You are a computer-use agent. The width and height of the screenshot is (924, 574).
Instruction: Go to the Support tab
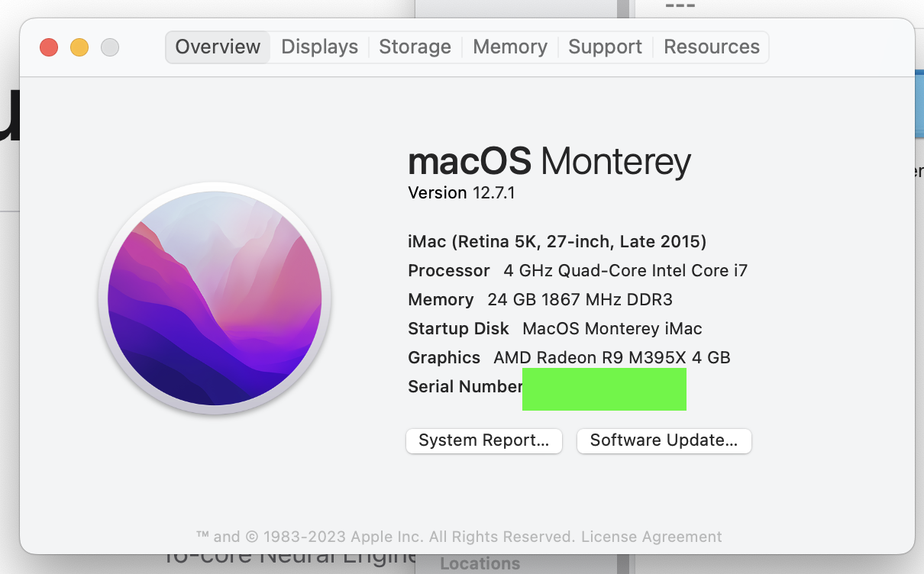pyautogui.click(x=605, y=47)
